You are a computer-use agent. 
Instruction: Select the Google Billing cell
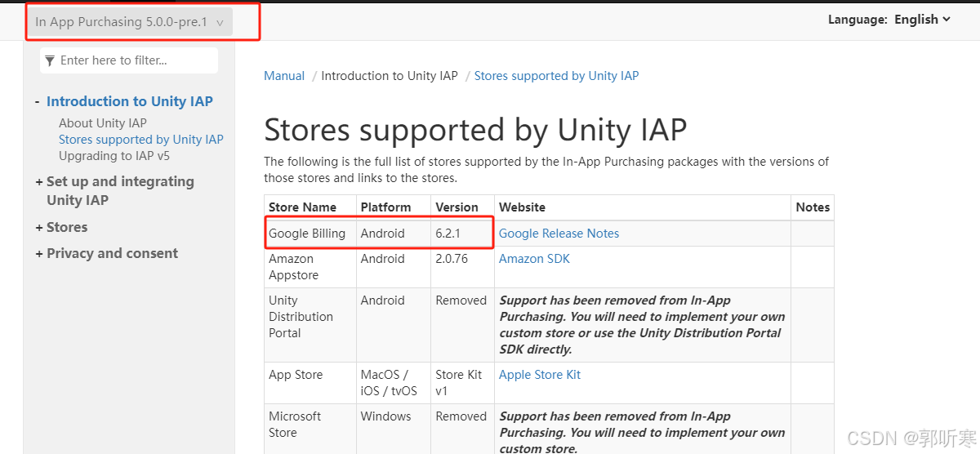tap(310, 234)
